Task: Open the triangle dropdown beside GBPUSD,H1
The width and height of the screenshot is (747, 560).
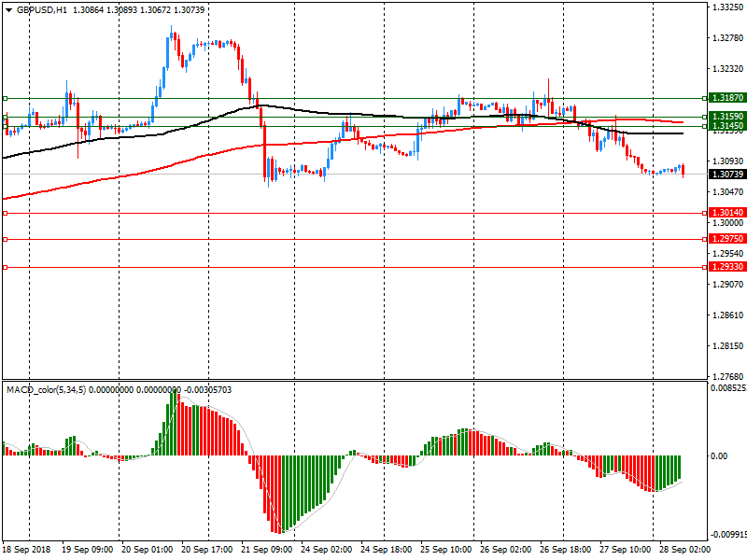Action: coord(8,9)
